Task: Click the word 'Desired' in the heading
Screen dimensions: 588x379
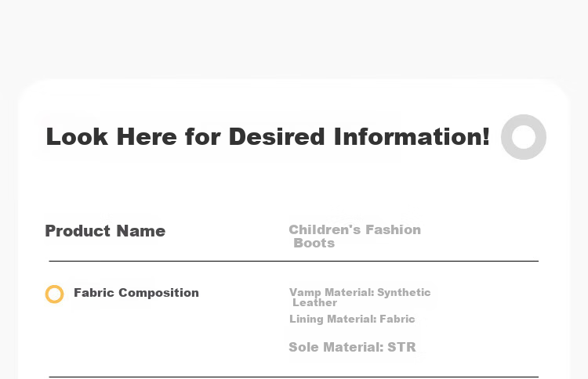Action: point(277,137)
